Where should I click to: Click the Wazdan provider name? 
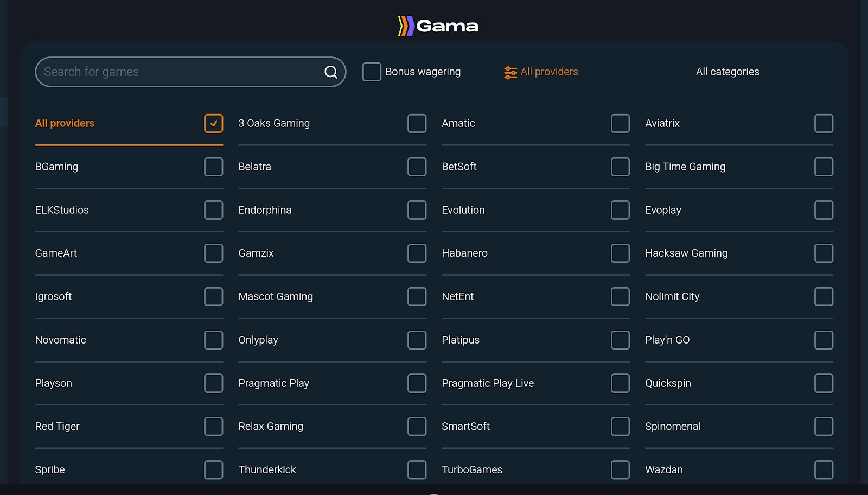pos(664,470)
